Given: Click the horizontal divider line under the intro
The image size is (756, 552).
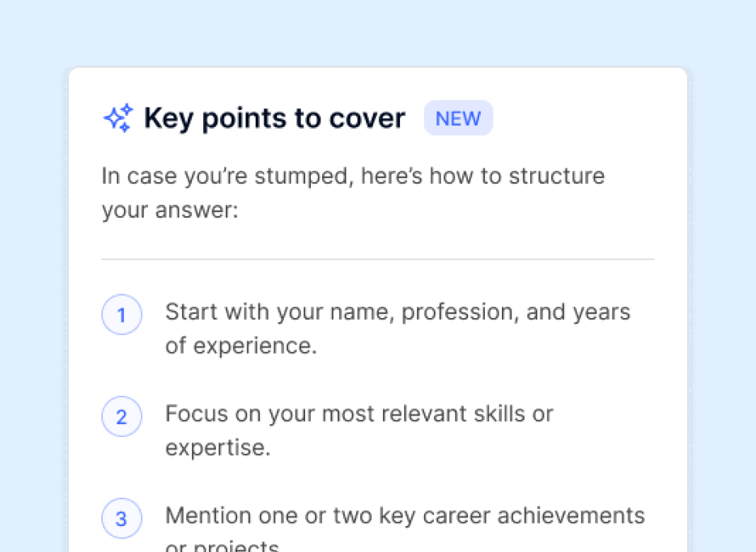Looking at the screenshot, I should 378,259.
